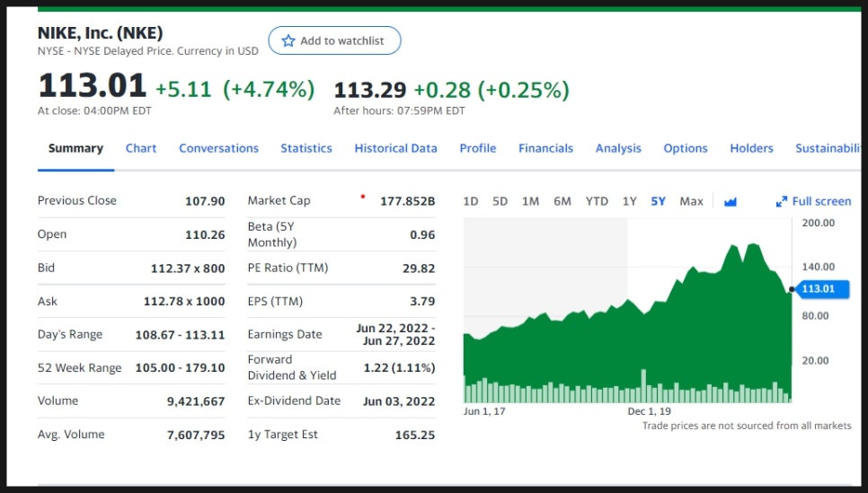
Task: Add NIKE to watchlist button
Action: (334, 40)
